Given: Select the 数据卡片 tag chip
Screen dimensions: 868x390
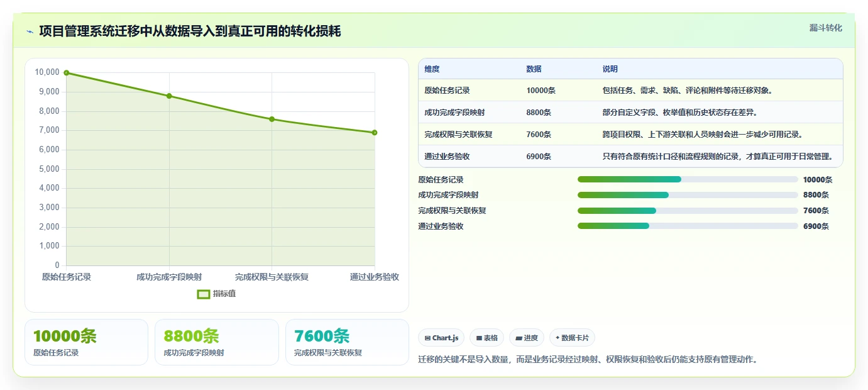Looking at the screenshot, I should (572, 338).
